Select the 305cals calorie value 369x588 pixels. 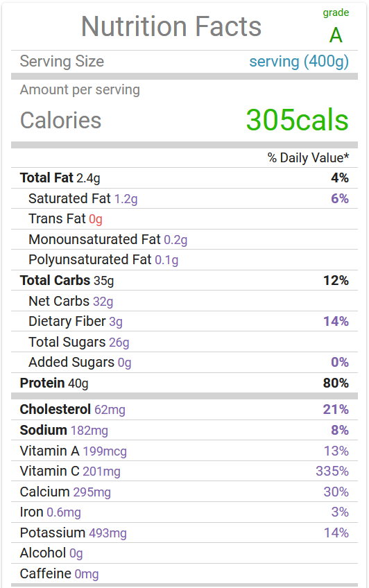coord(297,120)
